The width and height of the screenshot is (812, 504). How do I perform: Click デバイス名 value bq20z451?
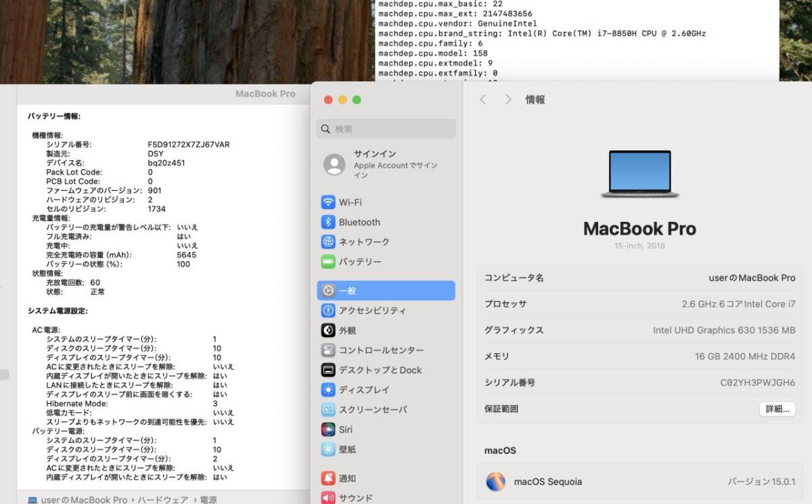pos(166,163)
